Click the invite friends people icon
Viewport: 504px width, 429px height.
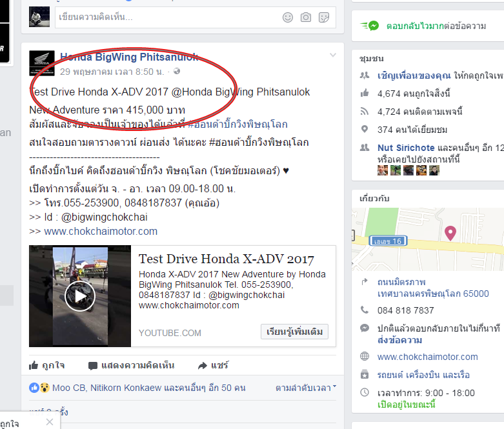click(x=365, y=75)
